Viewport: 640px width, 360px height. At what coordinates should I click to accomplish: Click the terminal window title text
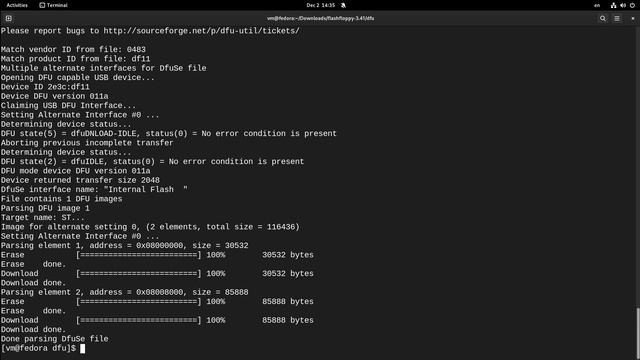320,18
